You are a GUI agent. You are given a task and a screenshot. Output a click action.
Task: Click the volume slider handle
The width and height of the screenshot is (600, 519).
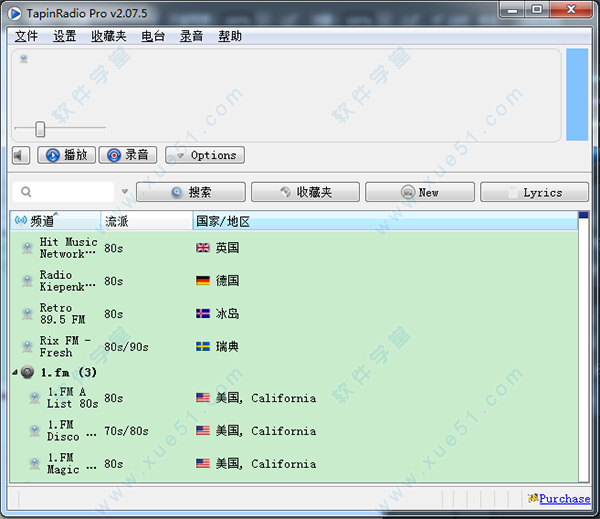tap(40, 128)
